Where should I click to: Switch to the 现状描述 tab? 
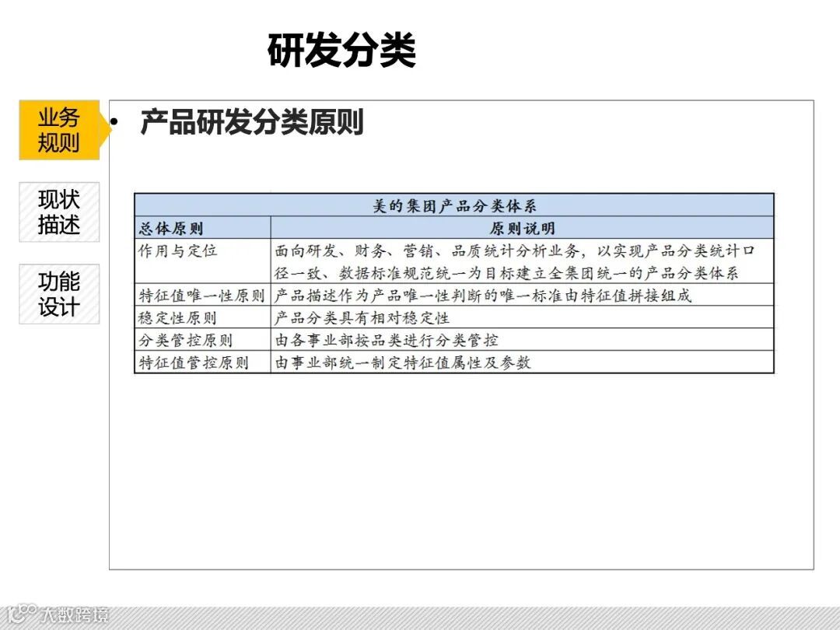point(59,212)
